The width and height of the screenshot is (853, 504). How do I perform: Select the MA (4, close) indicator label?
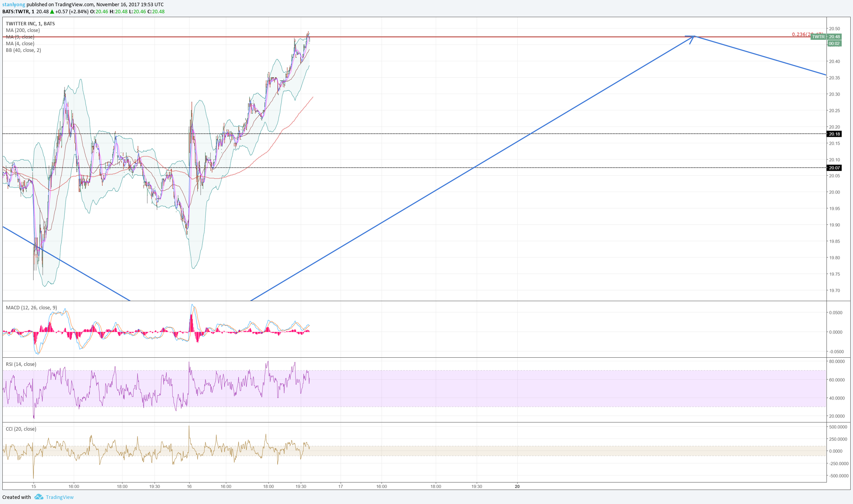[20, 43]
